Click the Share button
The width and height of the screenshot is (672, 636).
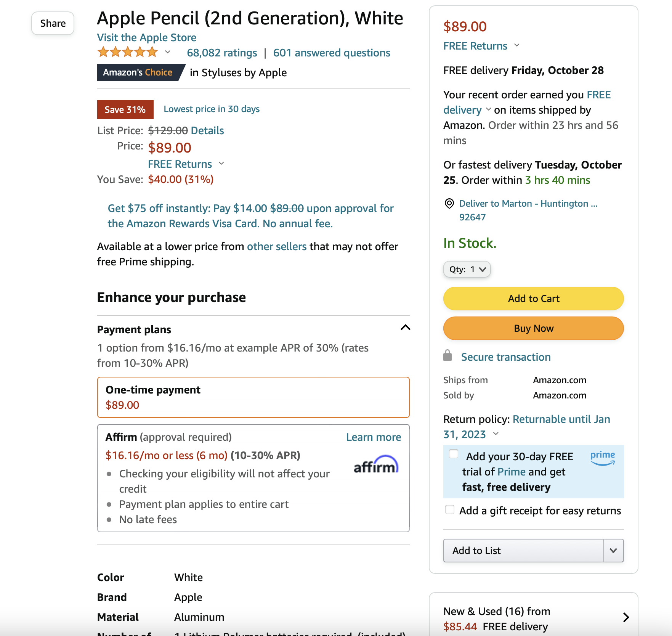pos(53,23)
